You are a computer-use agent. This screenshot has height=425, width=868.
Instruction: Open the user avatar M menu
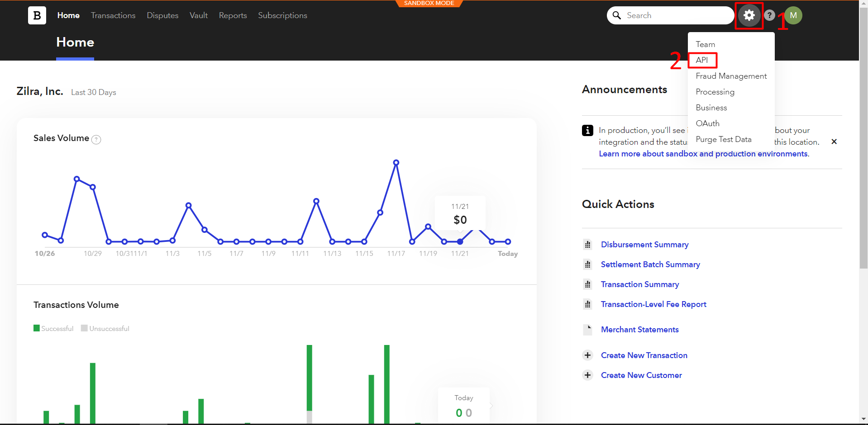coord(793,15)
